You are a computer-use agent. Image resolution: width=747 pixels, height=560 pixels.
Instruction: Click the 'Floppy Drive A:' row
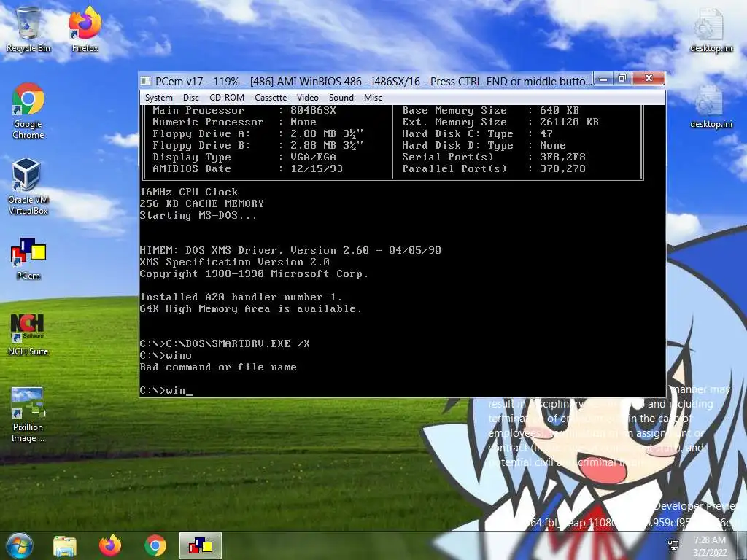(x=258, y=134)
